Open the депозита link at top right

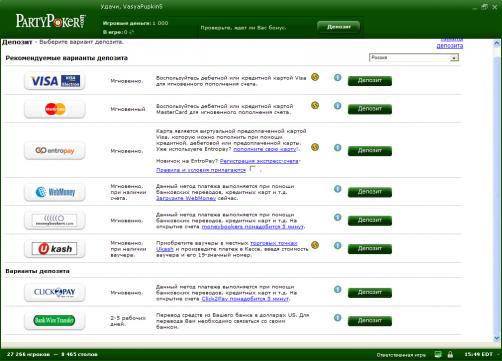click(x=450, y=46)
